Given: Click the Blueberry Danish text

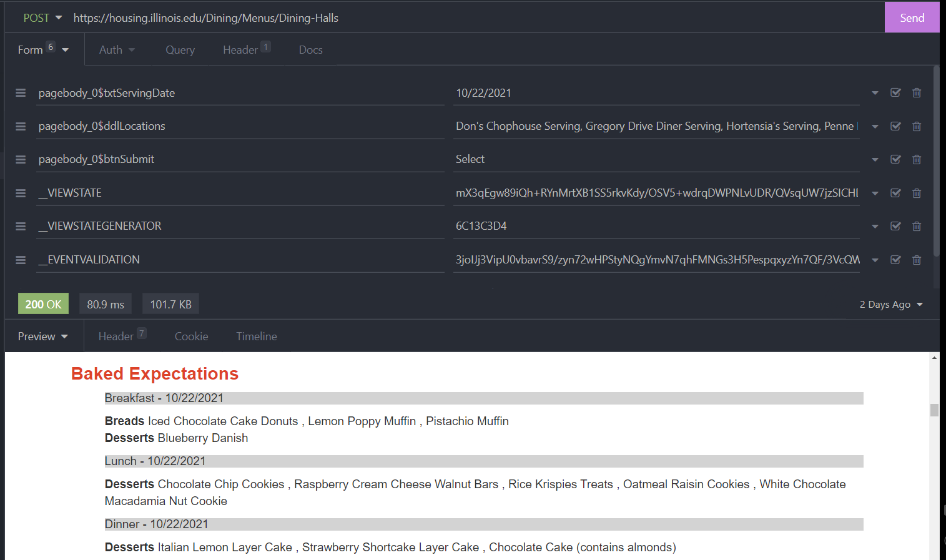Looking at the screenshot, I should pos(203,438).
